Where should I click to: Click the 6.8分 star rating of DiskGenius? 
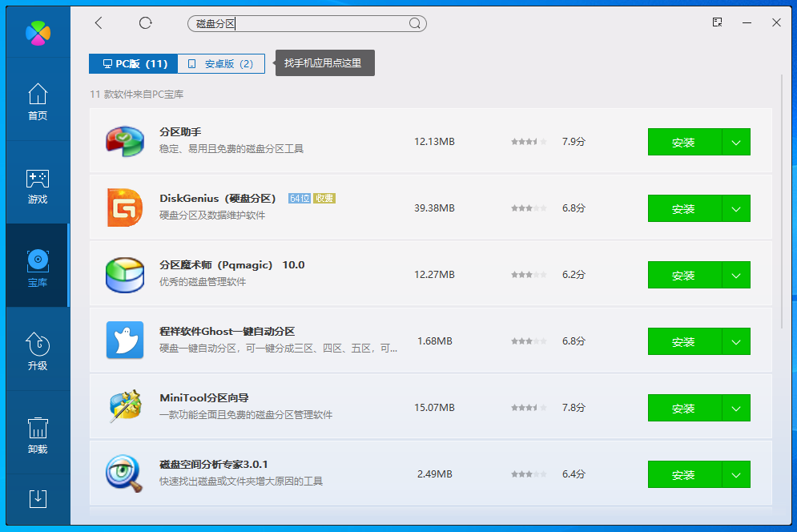[529, 208]
